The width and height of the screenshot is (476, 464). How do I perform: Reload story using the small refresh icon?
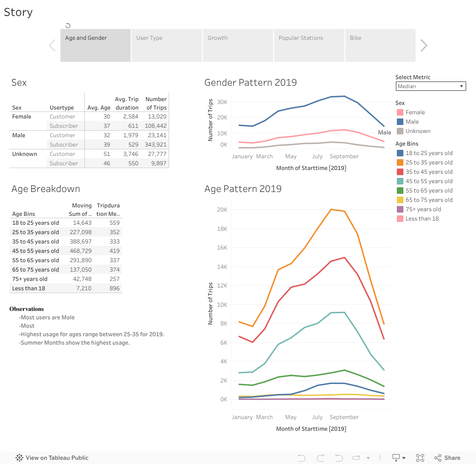(68, 26)
